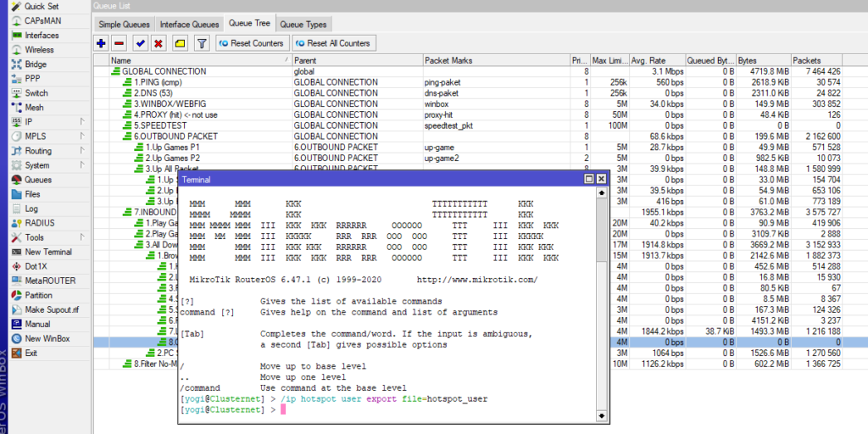
Task: Expand the Tools submenu
Action: point(34,237)
